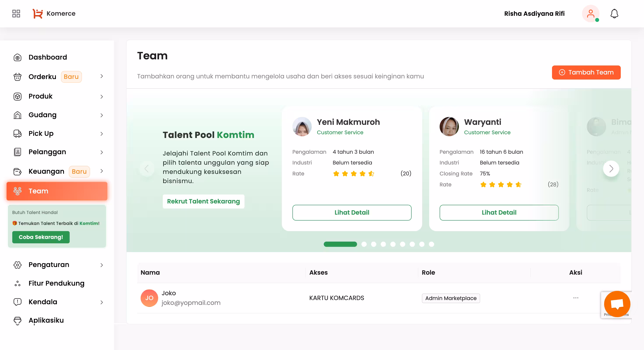
Task: Open the apps grid menu icon
Action: coord(16,14)
